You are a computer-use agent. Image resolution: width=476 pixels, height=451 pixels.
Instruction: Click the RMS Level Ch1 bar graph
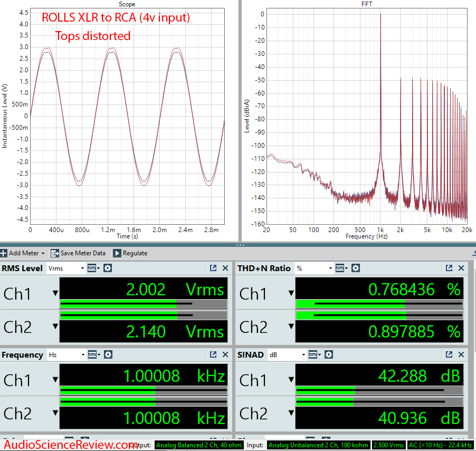[144, 304]
